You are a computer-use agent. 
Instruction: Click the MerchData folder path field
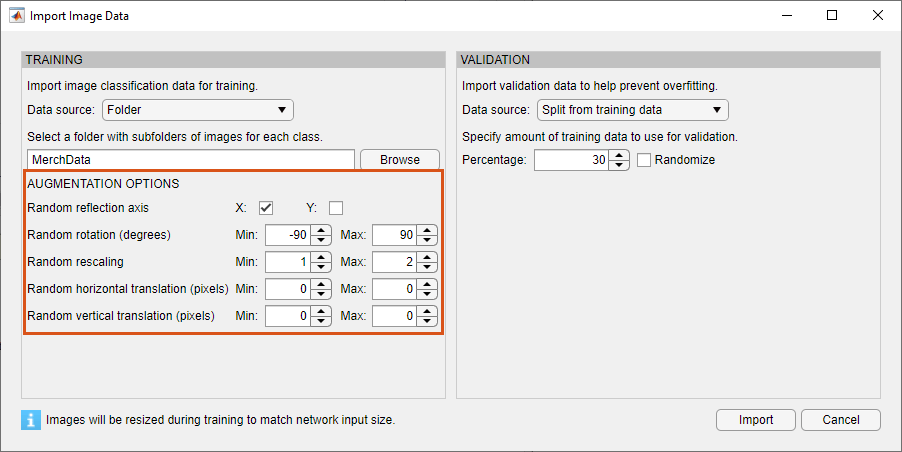click(191, 160)
